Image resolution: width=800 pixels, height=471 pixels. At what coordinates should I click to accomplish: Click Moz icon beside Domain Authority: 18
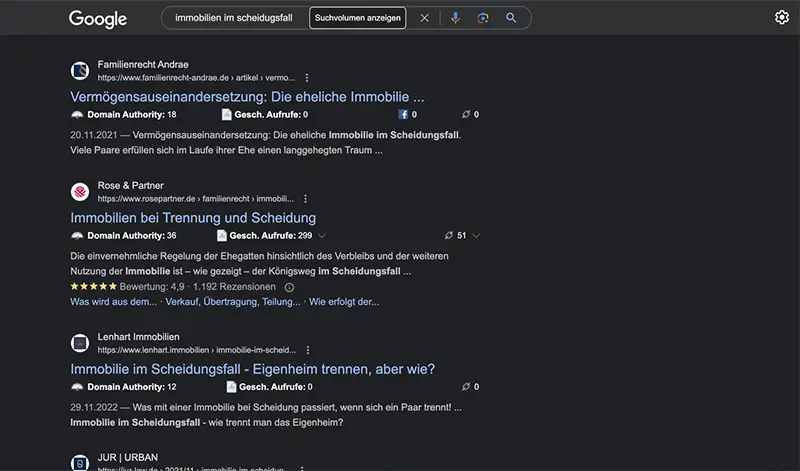[x=77, y=115]
